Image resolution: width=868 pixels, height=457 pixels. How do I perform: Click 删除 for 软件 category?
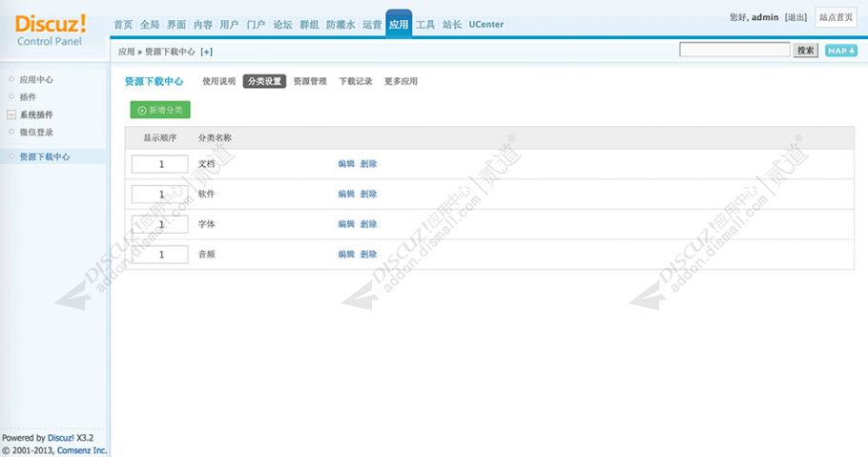pyautogui.click(x=369, y=194)
